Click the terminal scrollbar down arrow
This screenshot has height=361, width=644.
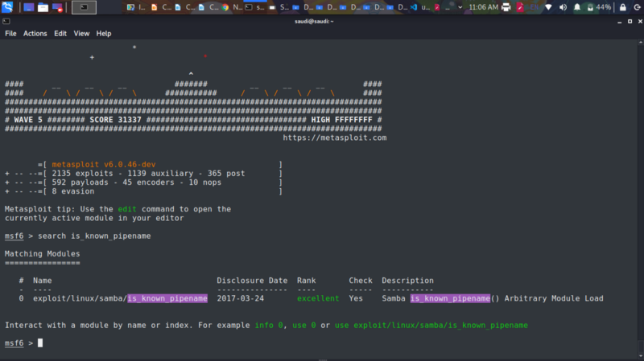(x=641, y=355)
